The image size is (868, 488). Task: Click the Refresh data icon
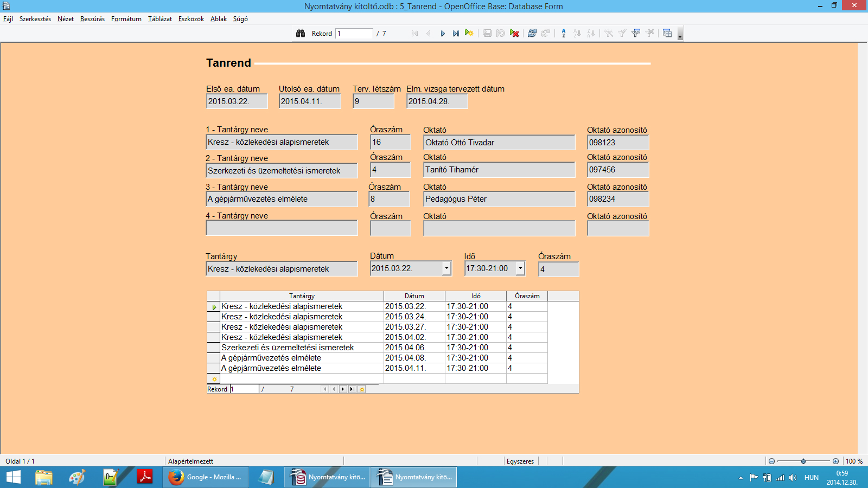point(532,33)
